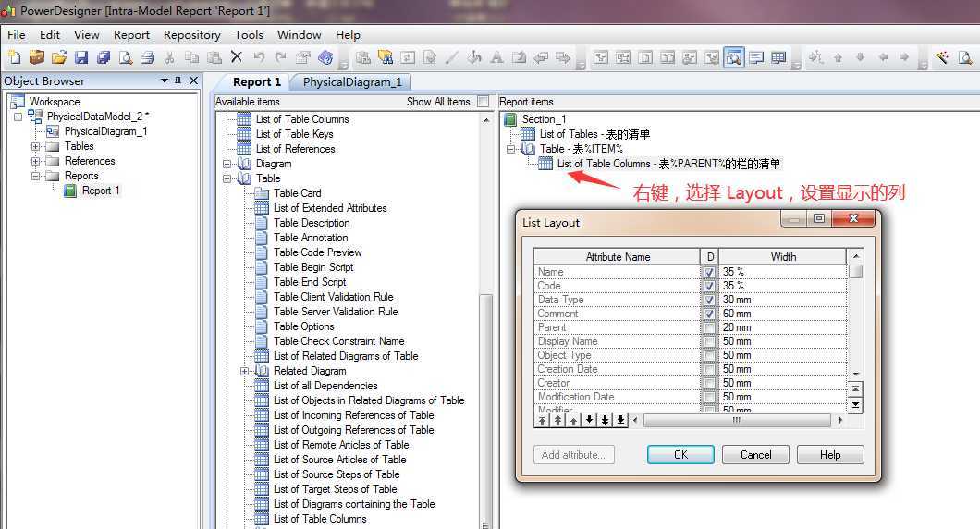
Task: Click Help in List Layout dialog
Action: 830,455
